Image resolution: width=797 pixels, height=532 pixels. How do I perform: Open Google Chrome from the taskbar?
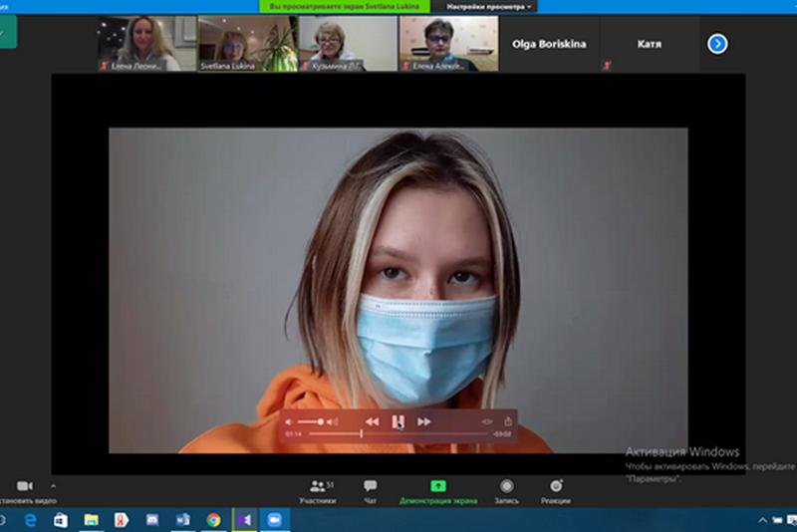click(x=213, y=520)
